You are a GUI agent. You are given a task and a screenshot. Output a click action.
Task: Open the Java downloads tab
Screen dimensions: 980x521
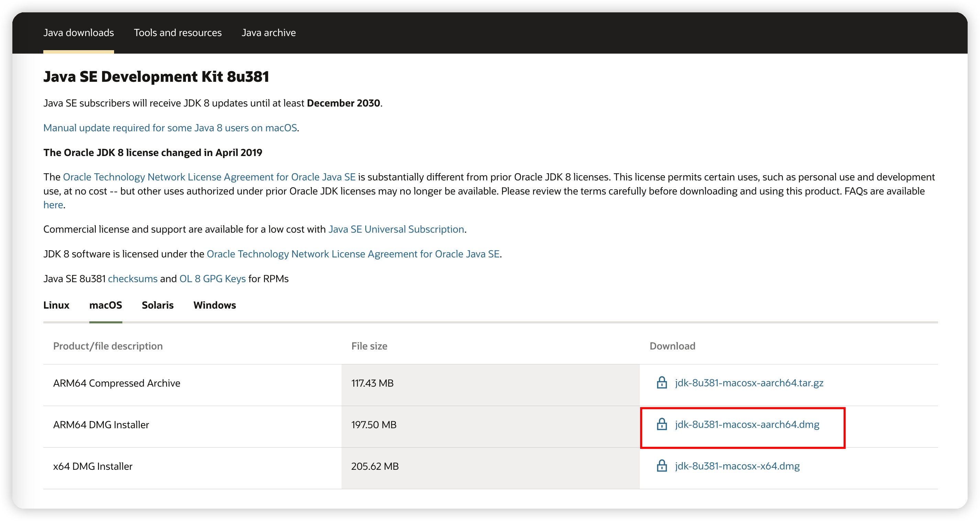(x=78, y=33)
